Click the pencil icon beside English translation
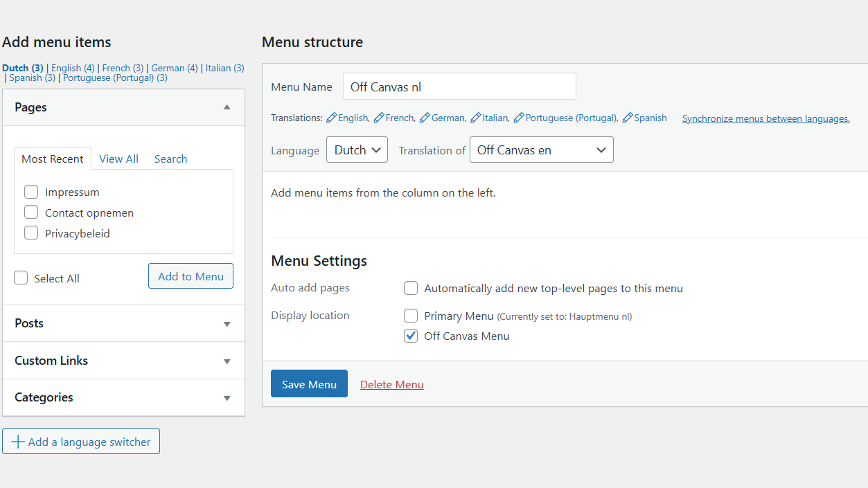 point(332,118)
